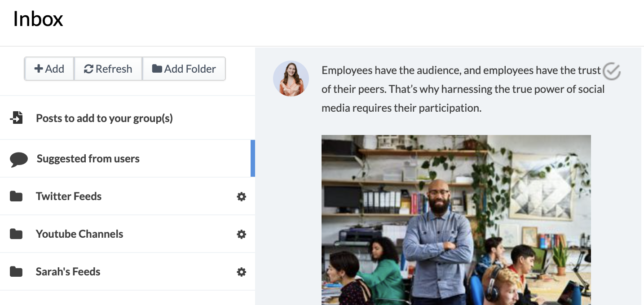Refresh the inbox feeds
This screenshot has width=644, height=305.
pos(108,69)
